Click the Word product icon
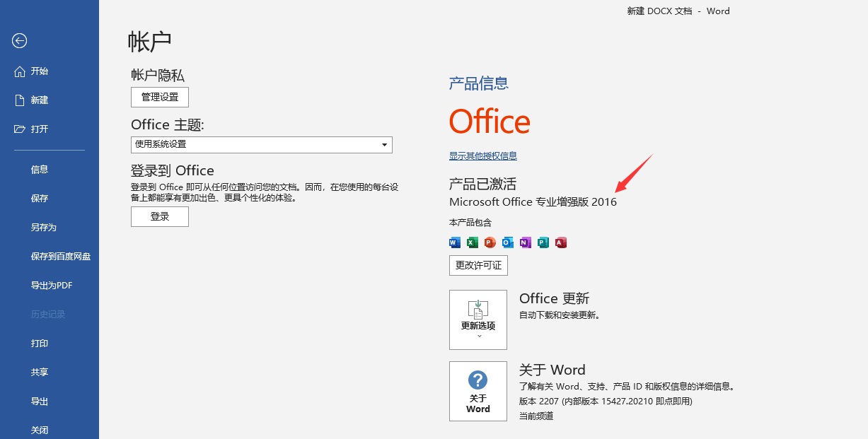 click(455, 242)
